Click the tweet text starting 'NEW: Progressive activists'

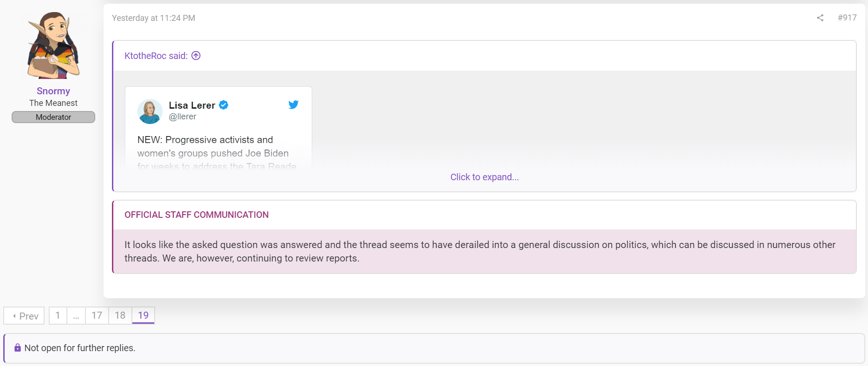tap(217, 153)
